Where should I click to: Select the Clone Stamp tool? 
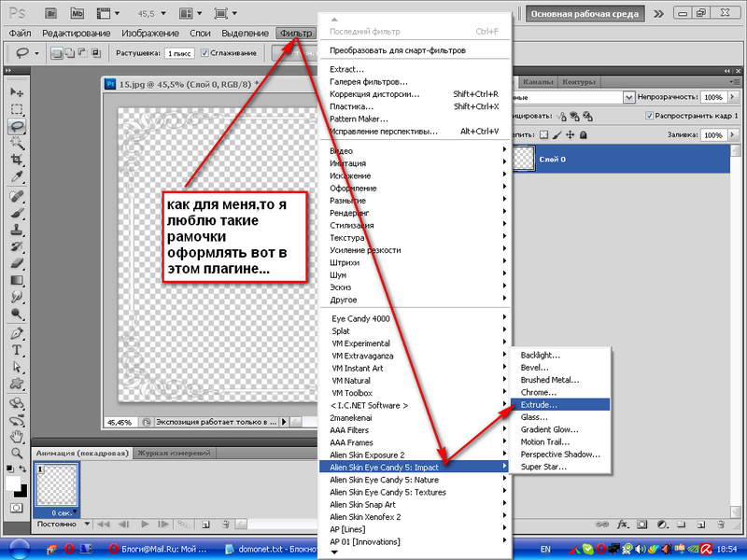click(17, 230)
